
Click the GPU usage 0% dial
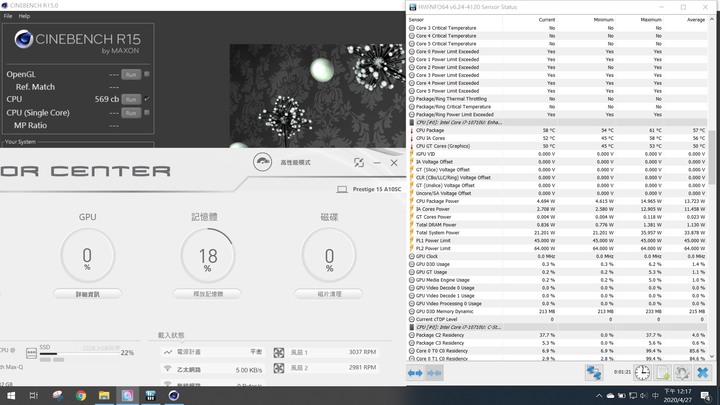pos(87,256)
